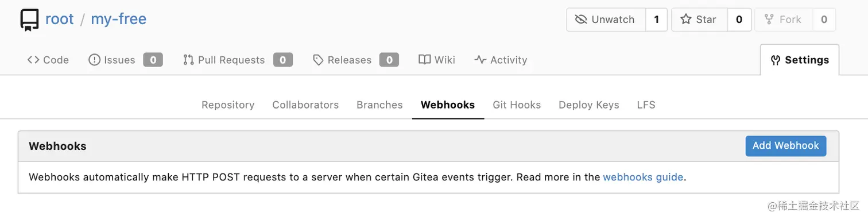Open the Activity tab
The width and height of the screenshot is (868, 220).
(x=501, y=60)
